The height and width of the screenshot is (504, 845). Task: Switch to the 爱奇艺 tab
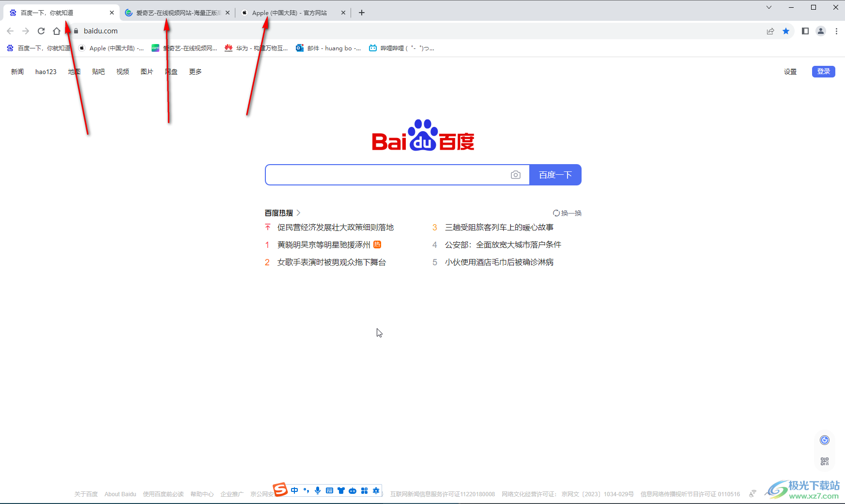tap(177, 13)
